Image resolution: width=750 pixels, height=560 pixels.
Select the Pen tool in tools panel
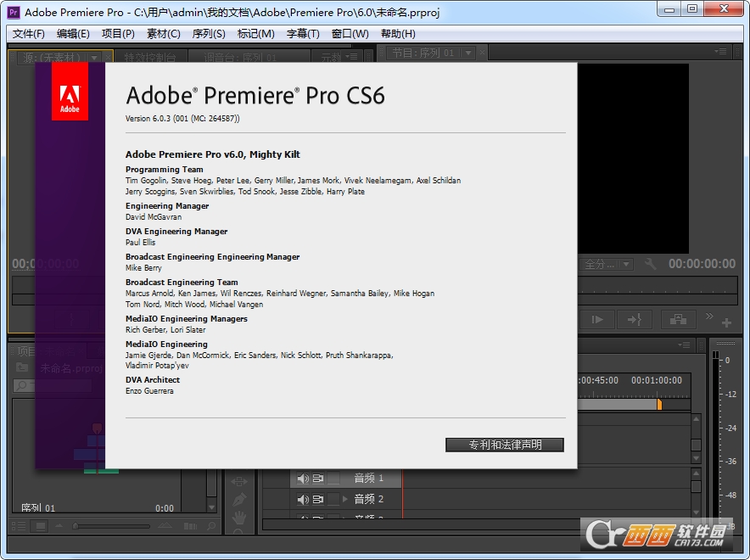click(239, 499)
